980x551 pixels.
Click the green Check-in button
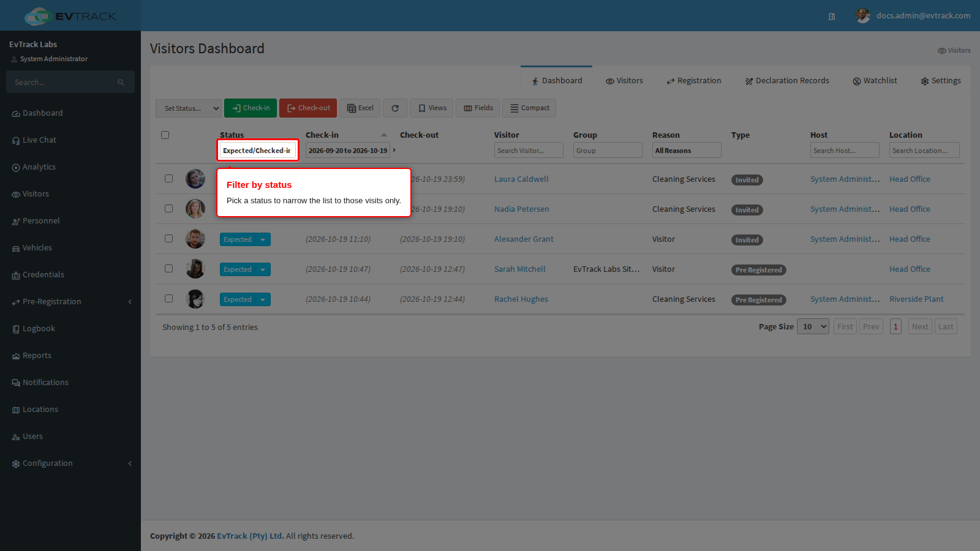(x=251, y=108)
